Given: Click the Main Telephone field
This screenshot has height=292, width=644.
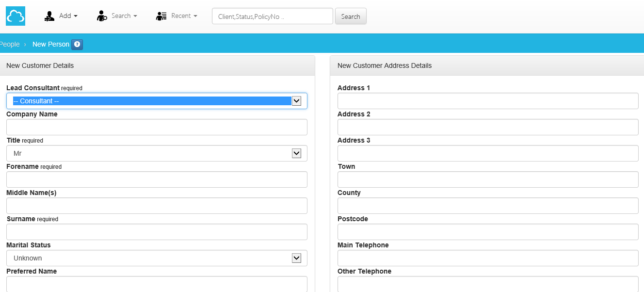Looking at the screenshot, I should coord(488,258).
